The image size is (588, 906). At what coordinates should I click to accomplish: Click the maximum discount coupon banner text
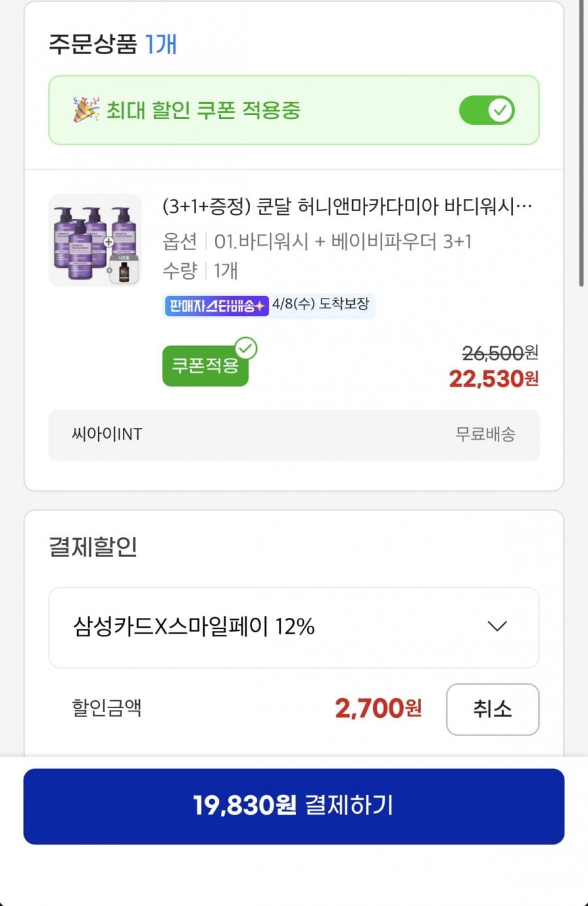[203, 110]
